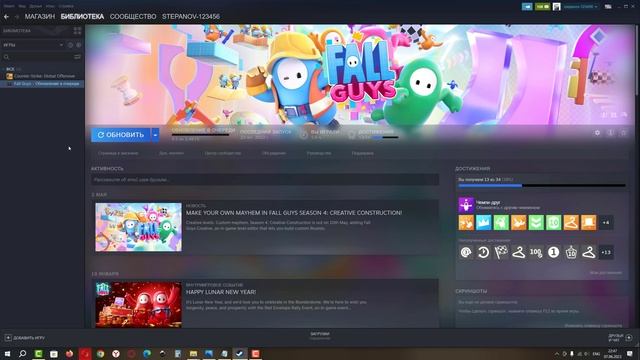The height and width of the screenshot is (360, 640).
Task: Open the Windows Start menu
Action: click(x=7, y=353)
